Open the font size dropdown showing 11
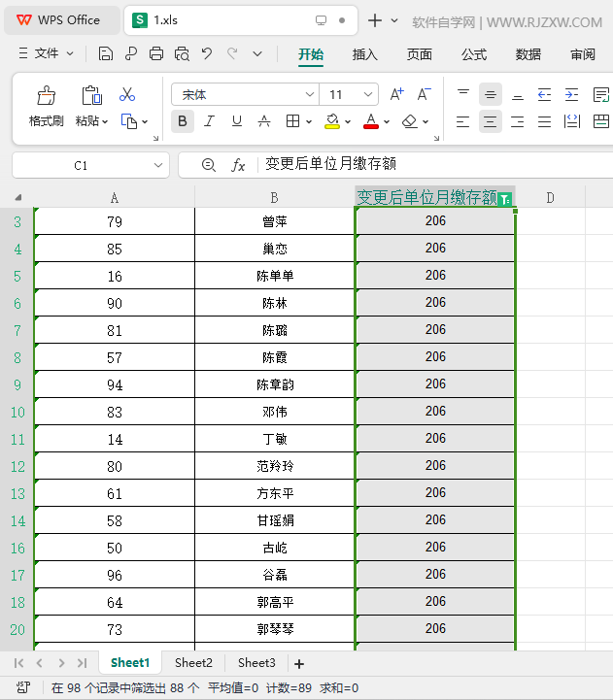This screenshot has width=613, height=700. 368,94
